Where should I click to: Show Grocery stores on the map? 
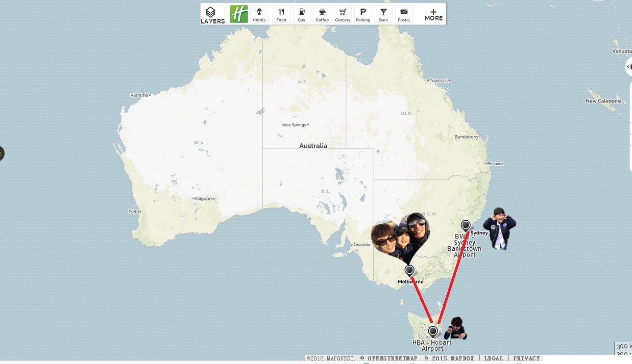(343, 14)
